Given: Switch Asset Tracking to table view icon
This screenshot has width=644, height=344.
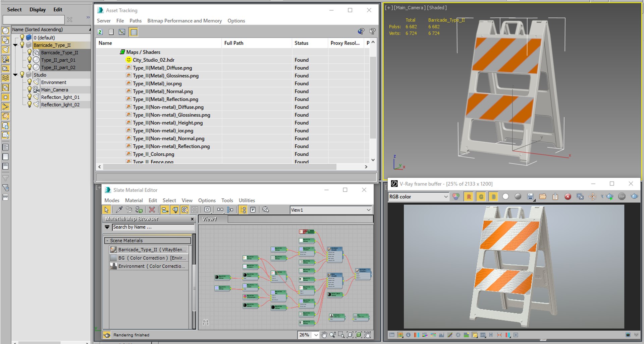Looking at the screenshot, I should [x=134, y=32].
